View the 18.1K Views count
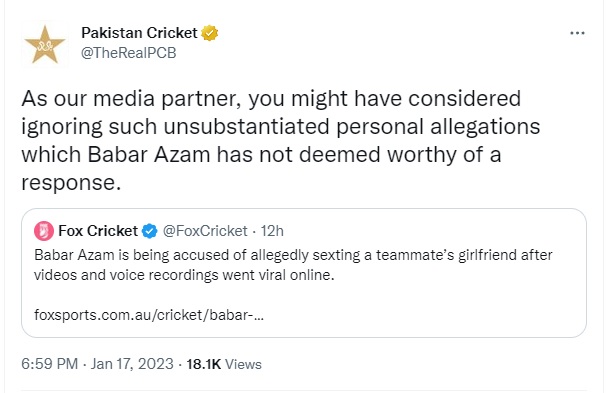609x393 pixels. 224,364
